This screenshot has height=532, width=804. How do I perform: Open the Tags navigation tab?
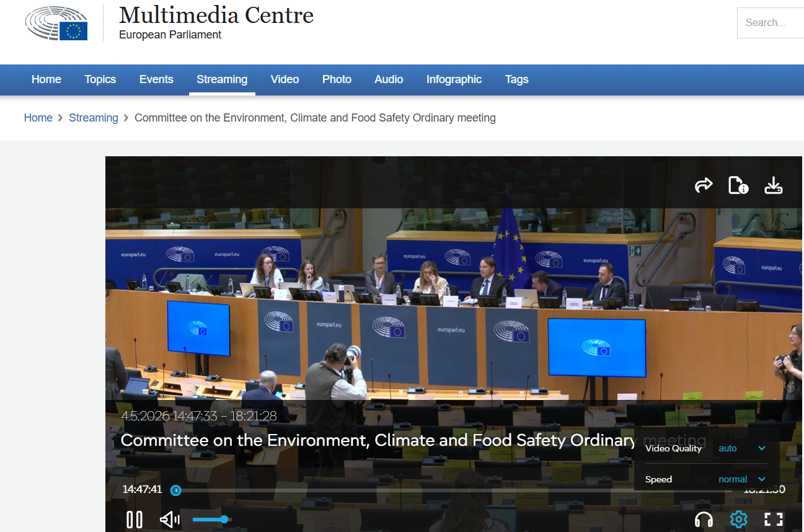click(x=516, y=79)
